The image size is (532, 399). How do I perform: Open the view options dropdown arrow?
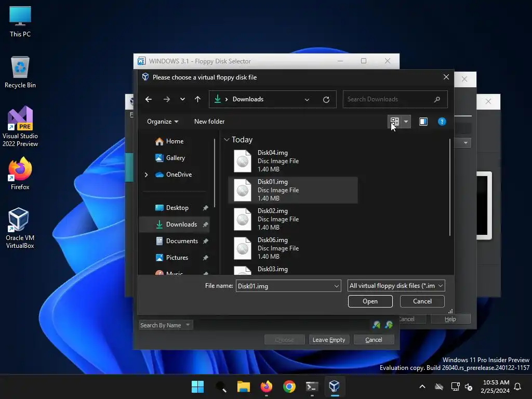406,122
